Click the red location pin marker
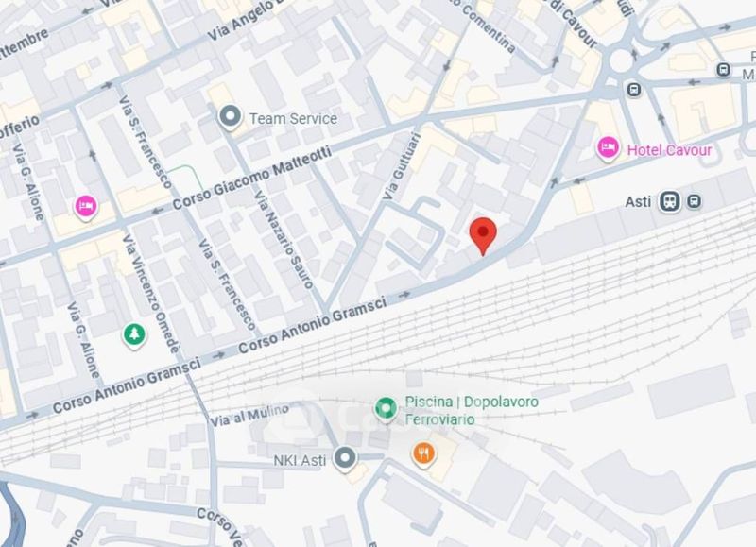This screenshot has width=756, height=547. point(483,235)
